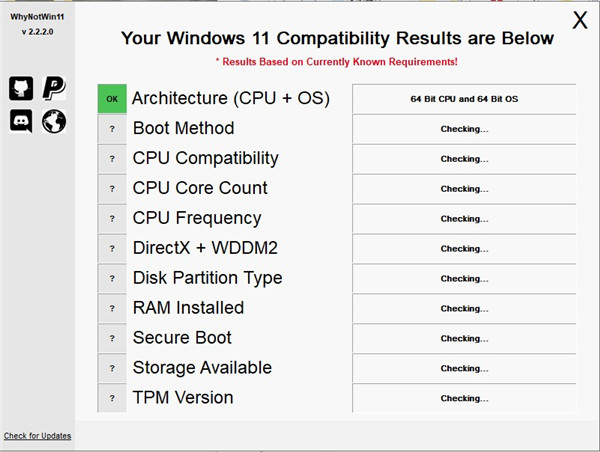Viewport: 600px width, 452px height.
Task: Click the CPU Compatibility question mark status
Action: [112, 159]
